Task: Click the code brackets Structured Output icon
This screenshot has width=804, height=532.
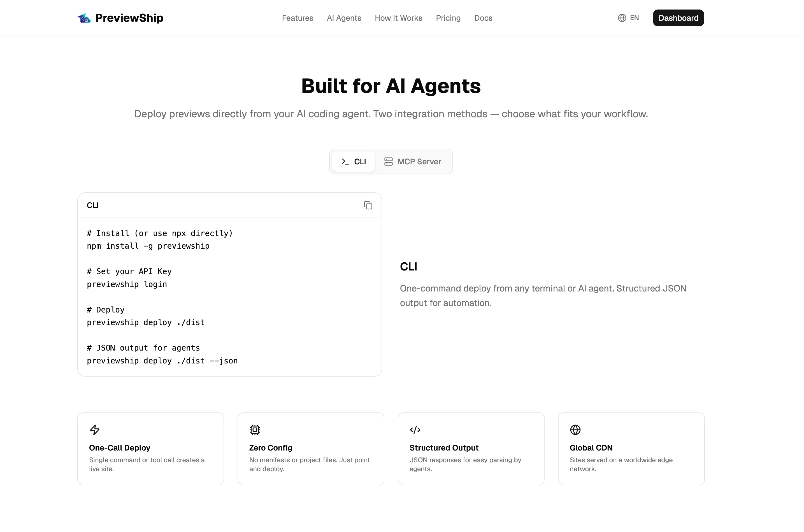Action: point(415,430)
